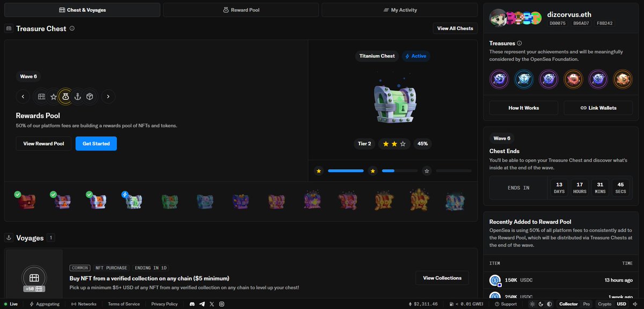The image size is (644, 309).
Task: Open info tooltip next to Treasure Chest heading
Action: (x=72, y=28)
